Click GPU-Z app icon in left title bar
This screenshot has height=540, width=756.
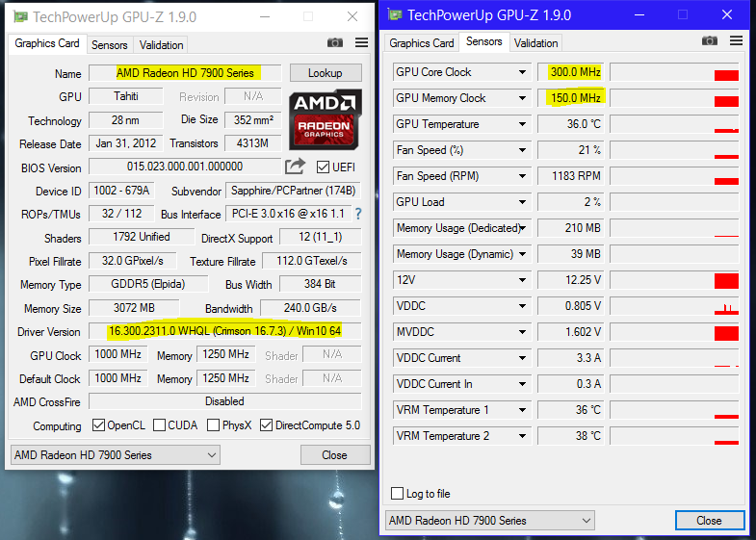[x=21, y=17]
